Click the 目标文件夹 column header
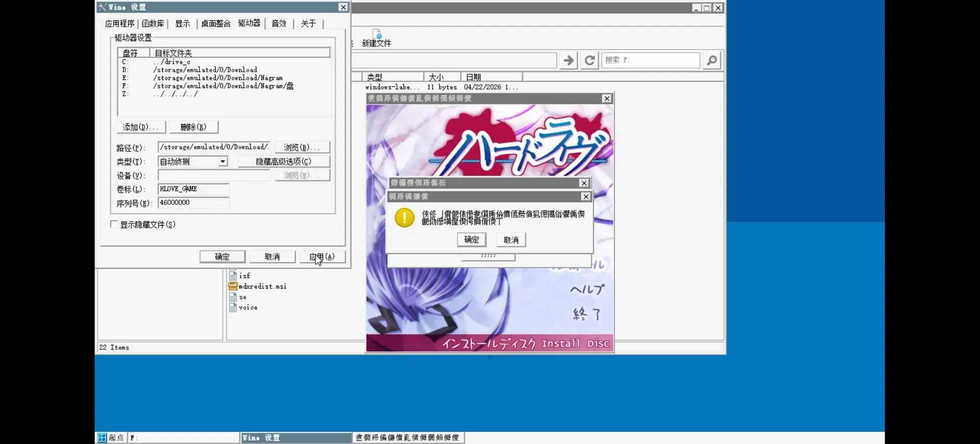The image size is (980, 444). pyautogui.click(x=240, y=53)
